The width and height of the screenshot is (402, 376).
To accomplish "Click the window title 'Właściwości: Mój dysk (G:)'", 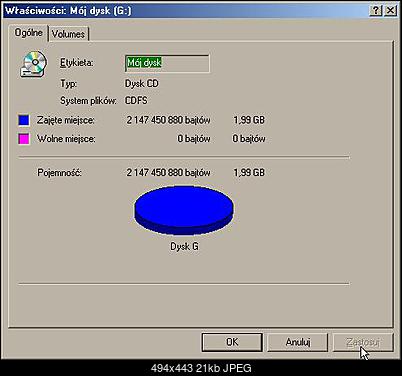I will 68,11.
